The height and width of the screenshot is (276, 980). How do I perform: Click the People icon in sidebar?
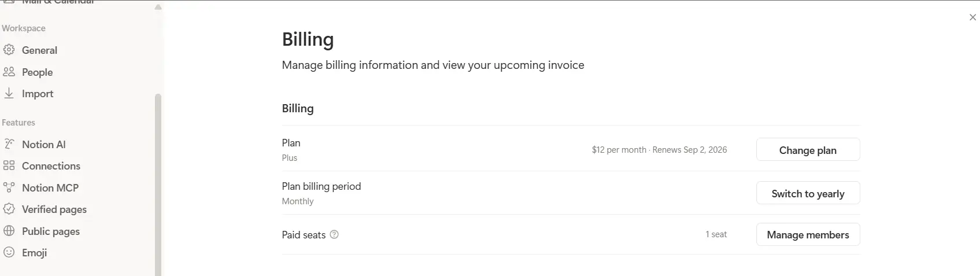9,72
